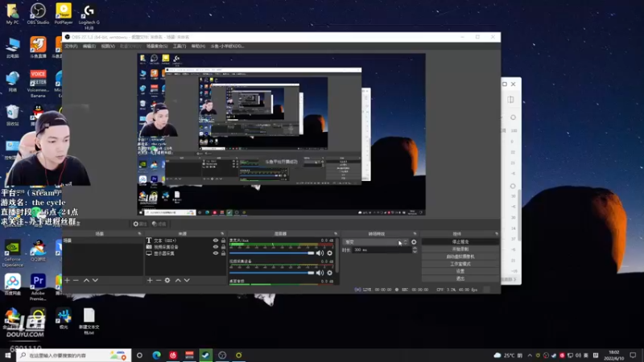Open Microsoft Edge from the taskbar

(156, 356)
